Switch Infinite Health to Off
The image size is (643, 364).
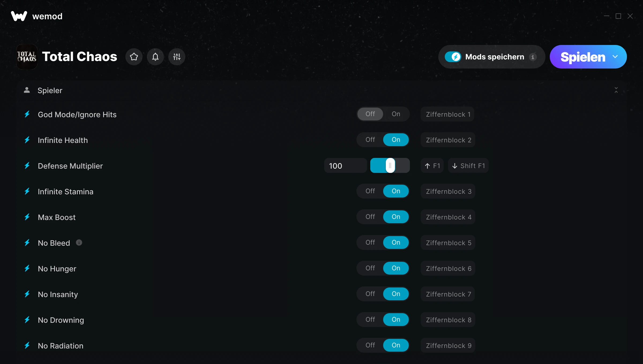[x=370, y=140]
